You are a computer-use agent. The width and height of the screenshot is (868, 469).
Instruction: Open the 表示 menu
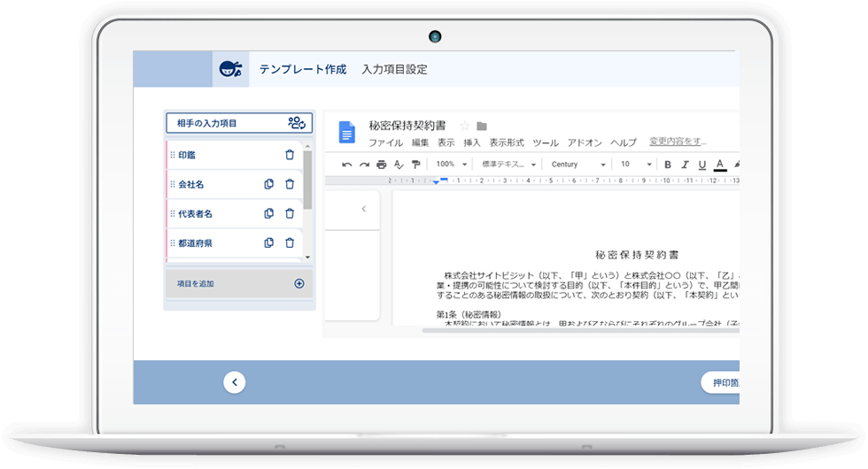tap(446, 142)
